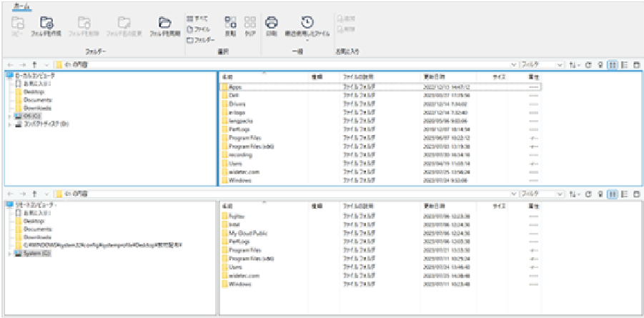Click the Open Folder ribbon icon
The image size is (644, 318).
[164, 26]
